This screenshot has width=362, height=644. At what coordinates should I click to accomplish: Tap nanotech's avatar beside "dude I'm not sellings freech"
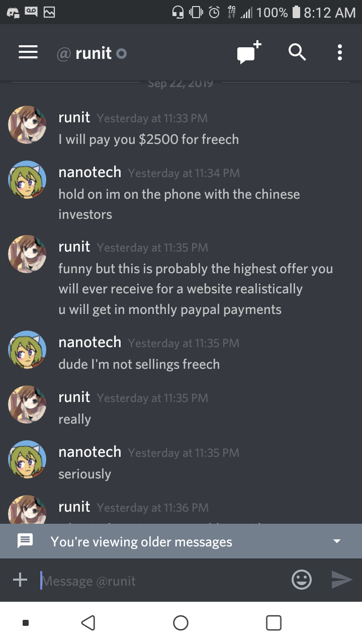(x=27, y=350)
